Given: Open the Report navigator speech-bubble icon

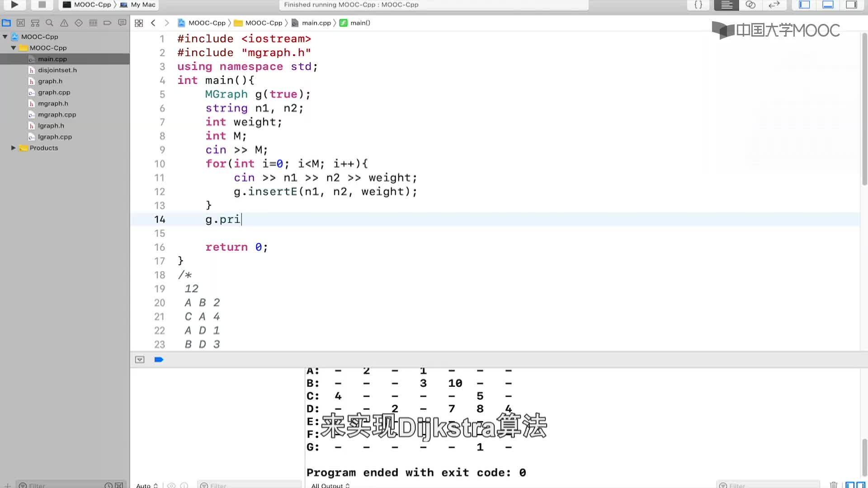Looking at the screenshot, I should click(122, 23).
